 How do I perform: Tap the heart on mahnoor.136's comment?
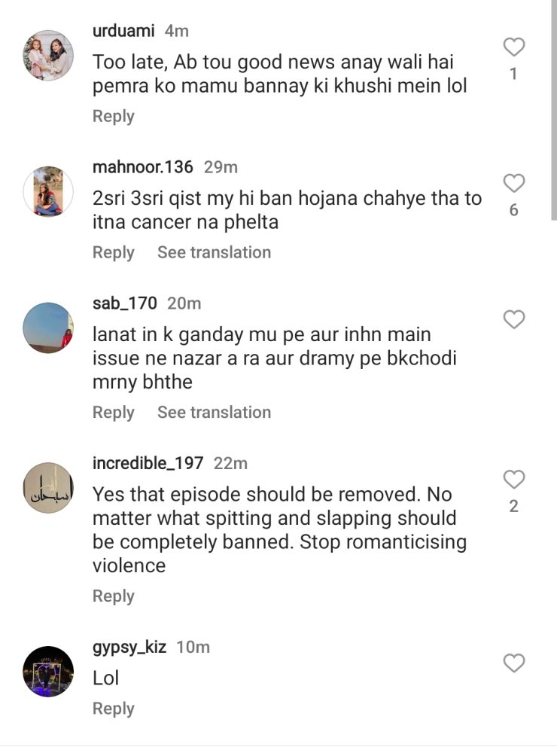tap(513, 183)
